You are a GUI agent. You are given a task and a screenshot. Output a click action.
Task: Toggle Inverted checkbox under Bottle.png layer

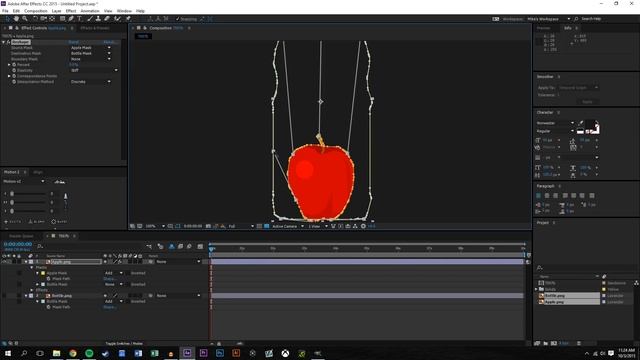point(127,302)
